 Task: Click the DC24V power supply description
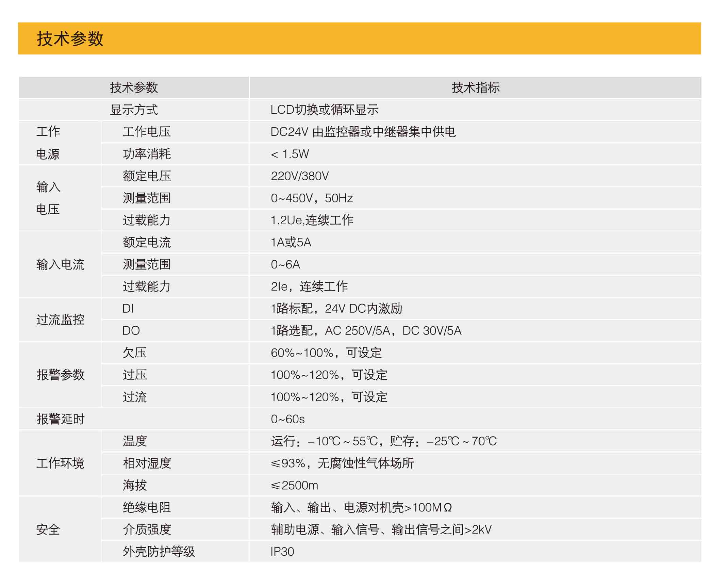363,132
